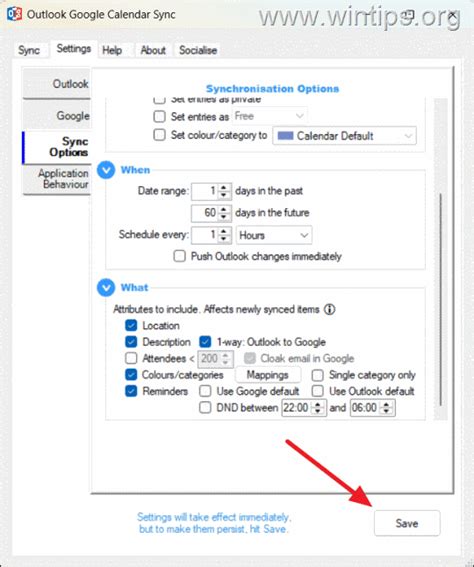Open the About tab
This screenshot has height=567, width=474.
coord(153,50)
